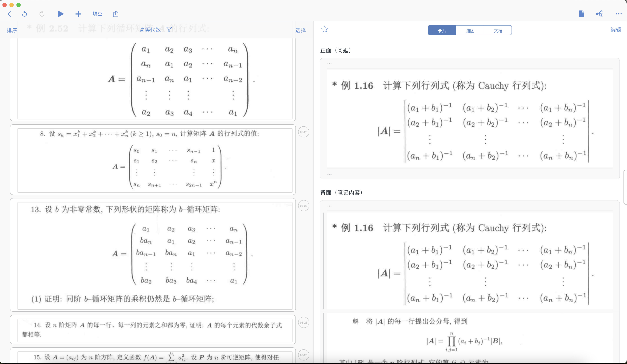The image size is (627, 364).
Task: Open the share/export icon next to 填空
Action: pyautogui.click(x=116, y=14)
